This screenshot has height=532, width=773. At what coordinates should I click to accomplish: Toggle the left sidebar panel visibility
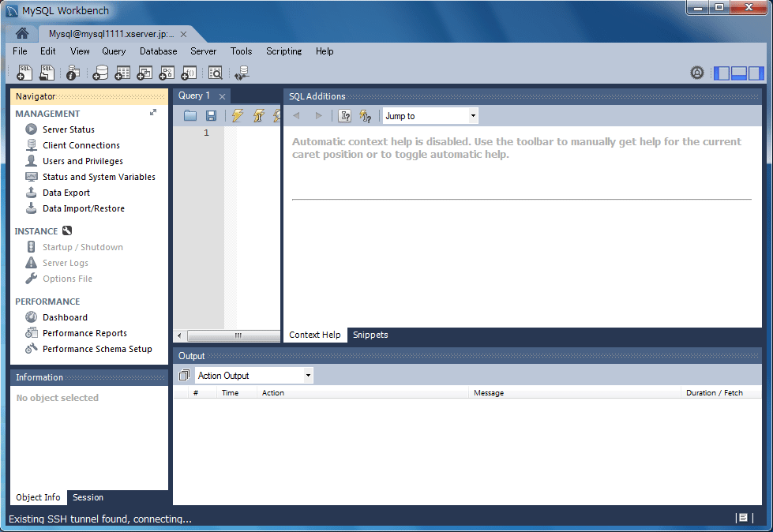point(722,73)
